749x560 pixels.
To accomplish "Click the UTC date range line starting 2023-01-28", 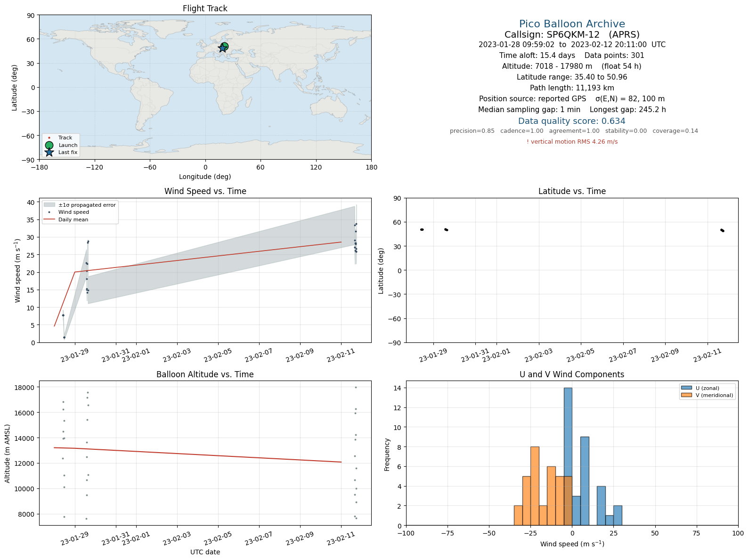I will (572, 45).
